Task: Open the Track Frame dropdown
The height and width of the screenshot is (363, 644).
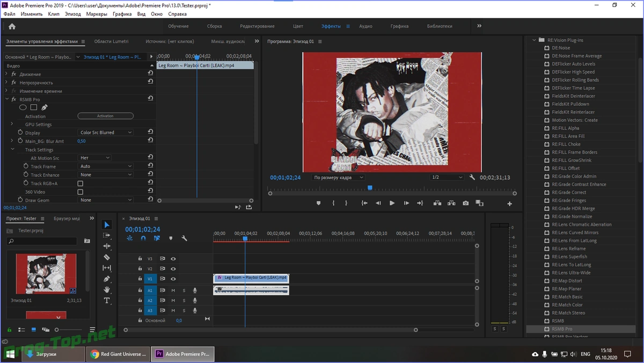Action: pyautogui.click(x=106, y=166)
